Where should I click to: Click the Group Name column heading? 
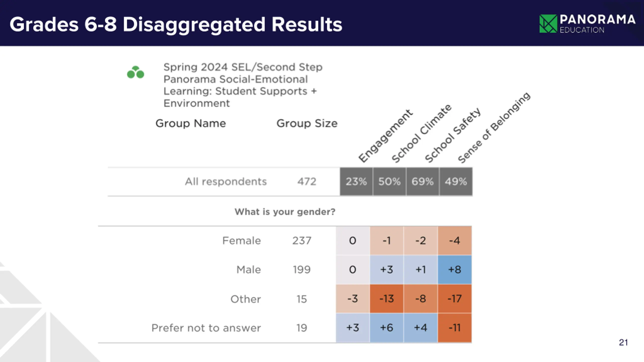(x=191, y=123)
